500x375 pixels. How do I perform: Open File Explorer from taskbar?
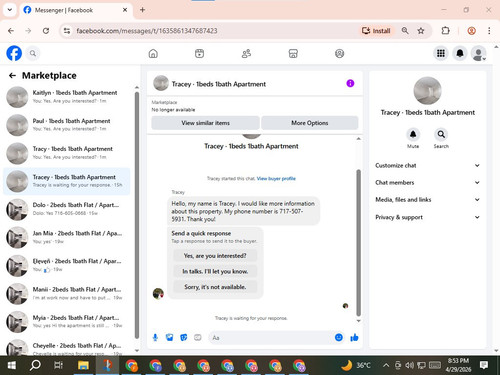pyautogui.click(x=83, y=365)
